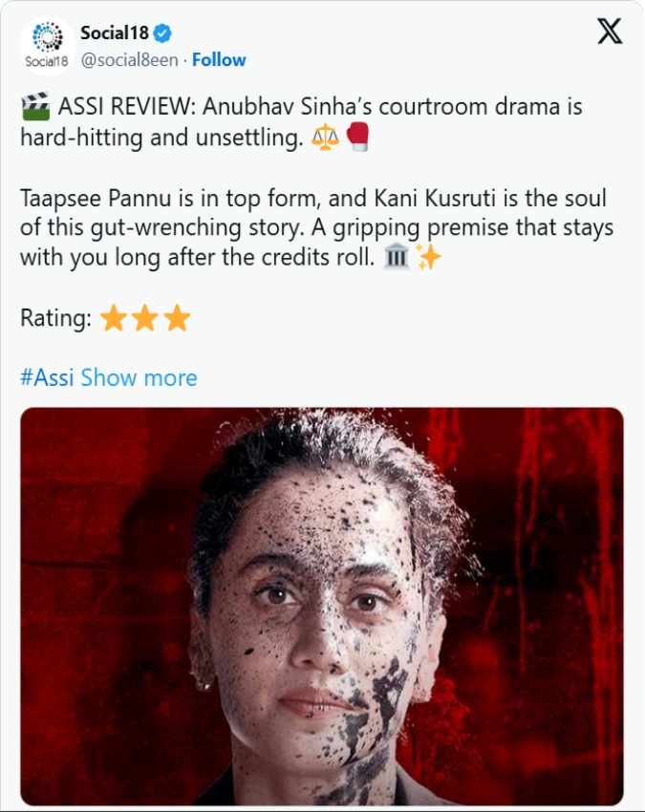Open the Social18 profile avatar
The height and width of the screenshot is (812, 645).
[x=47, y=45]
